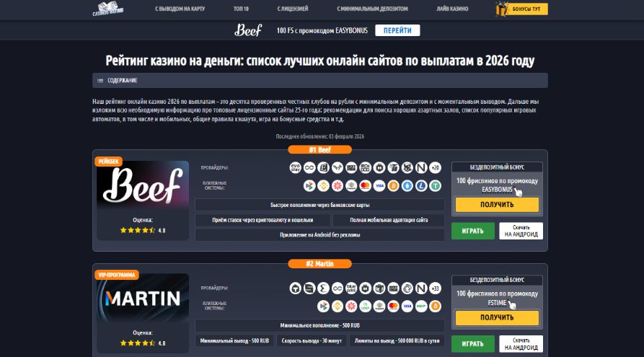Open the Топ 10 menu item
Screen dimensions: 644x357
[241, 9]
